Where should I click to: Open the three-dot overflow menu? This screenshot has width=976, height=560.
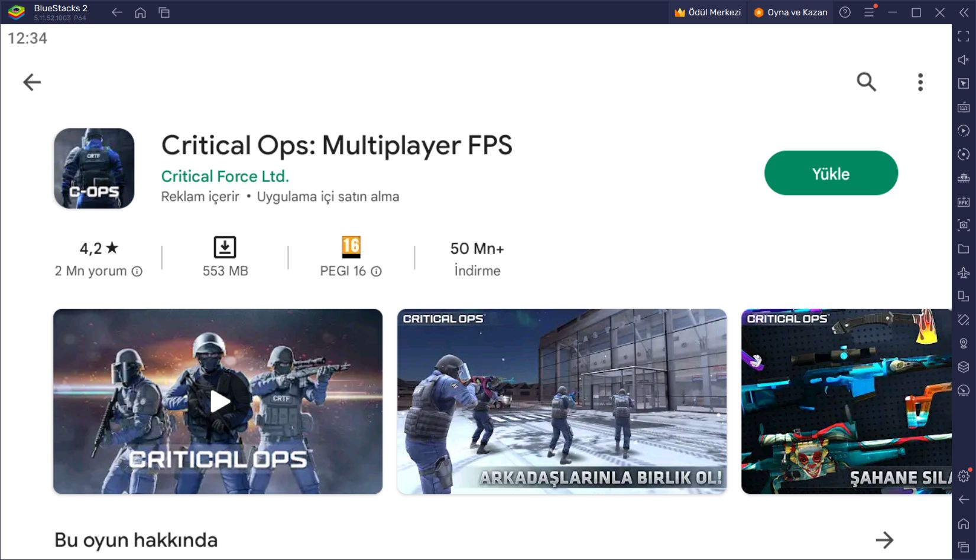coord(920,82)
